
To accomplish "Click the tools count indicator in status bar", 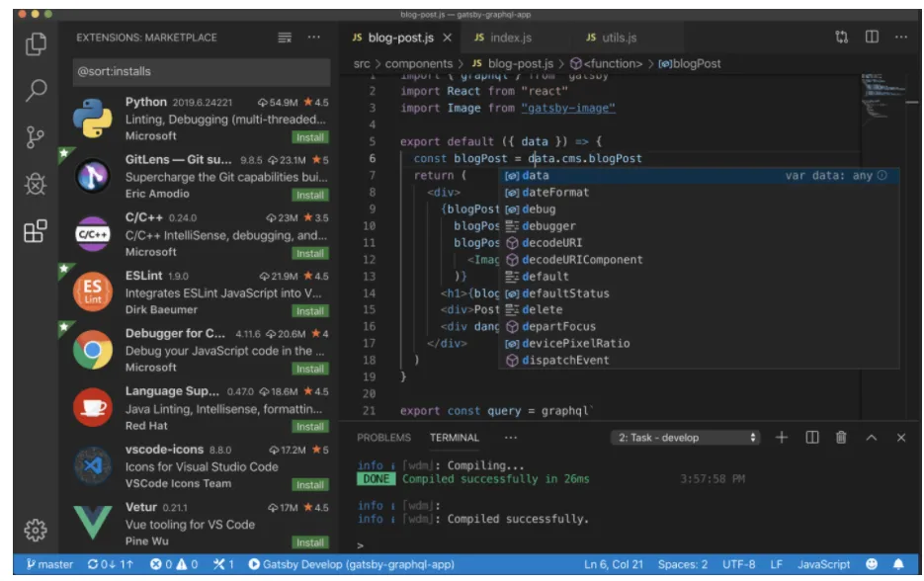I will pyautogui.click(x=223, y=564).
